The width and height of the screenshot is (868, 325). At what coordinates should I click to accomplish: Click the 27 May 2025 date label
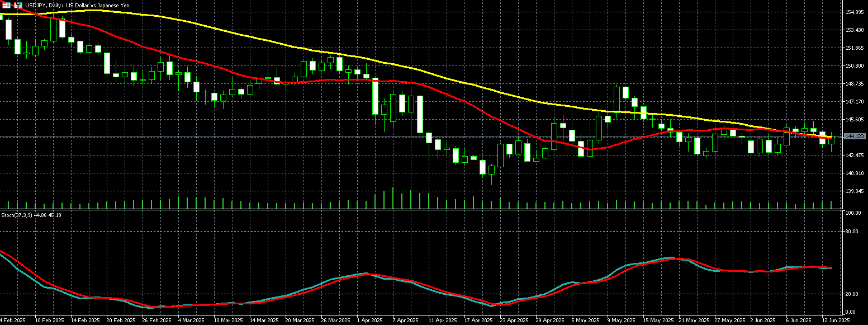729,321
